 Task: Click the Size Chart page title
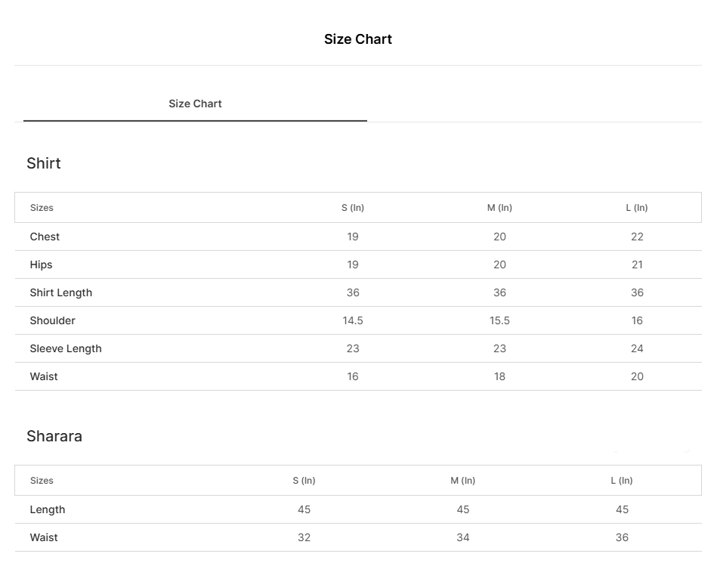click(x=357, y=39)
